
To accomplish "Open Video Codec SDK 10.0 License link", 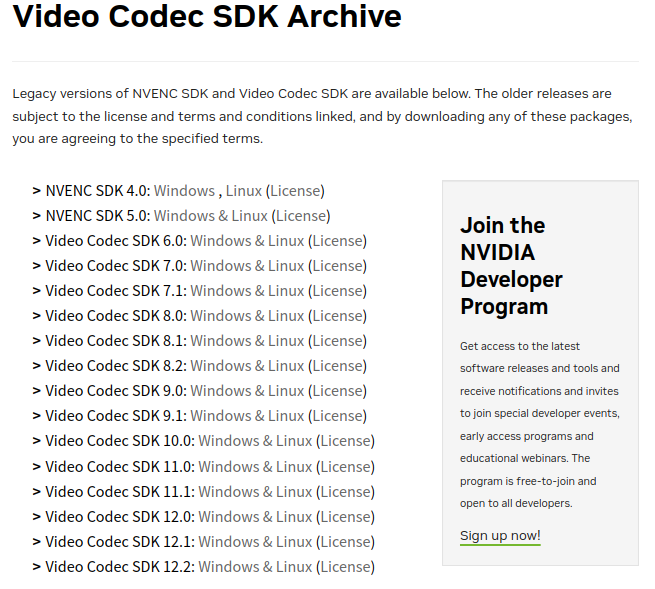I will pos(345,442).
